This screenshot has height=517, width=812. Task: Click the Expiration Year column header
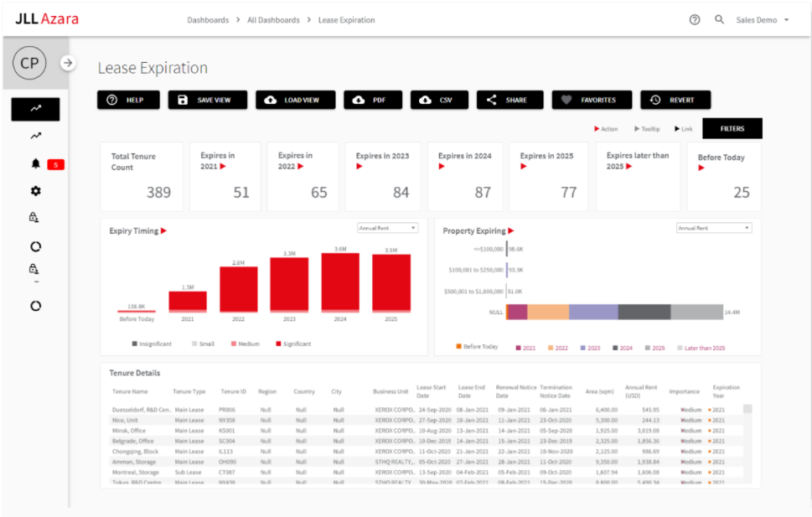(726, 391)
